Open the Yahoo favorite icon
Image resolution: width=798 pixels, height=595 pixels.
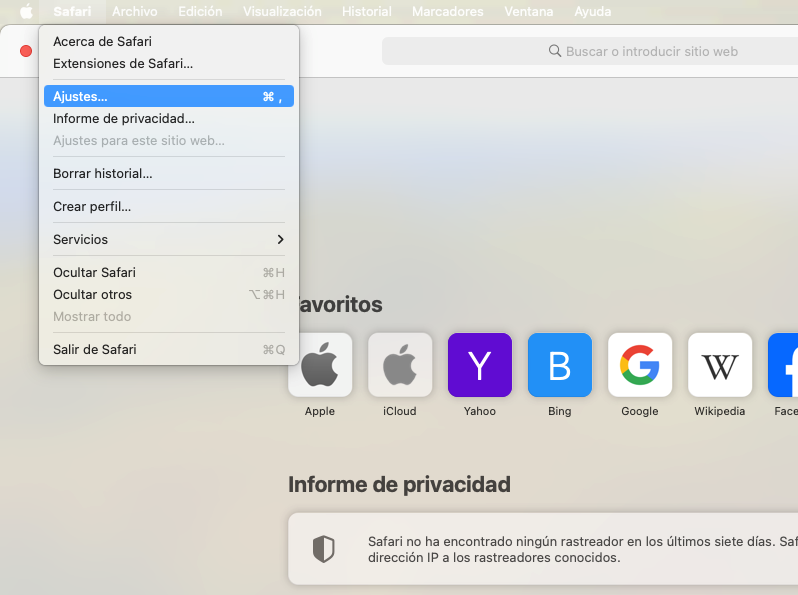pyautogui.click(x=480, y=365)
